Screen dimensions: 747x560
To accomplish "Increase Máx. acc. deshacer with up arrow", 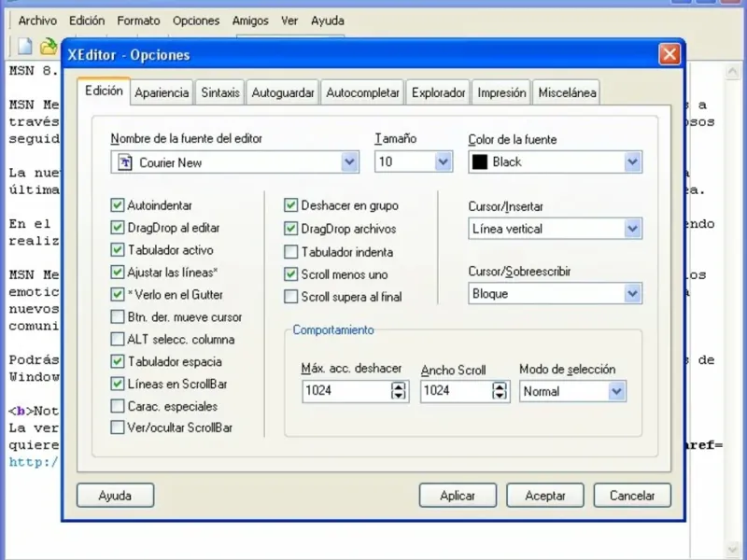I will [x=399, y=386].
